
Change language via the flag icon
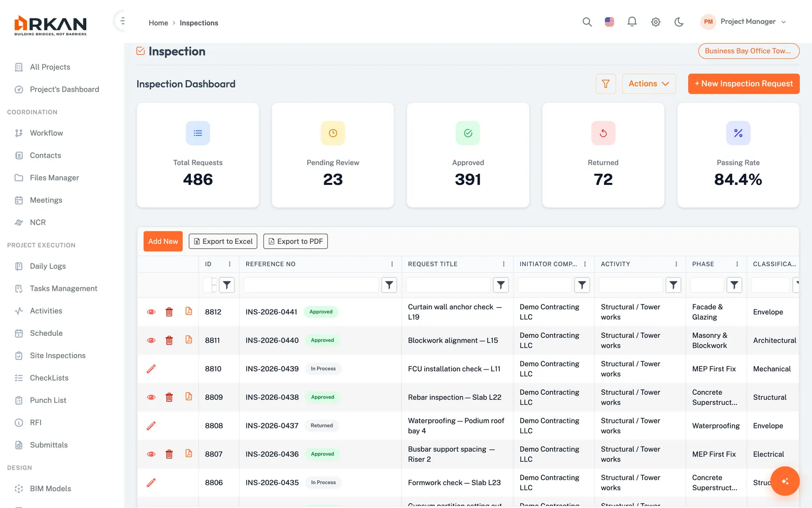pos(610,22)
